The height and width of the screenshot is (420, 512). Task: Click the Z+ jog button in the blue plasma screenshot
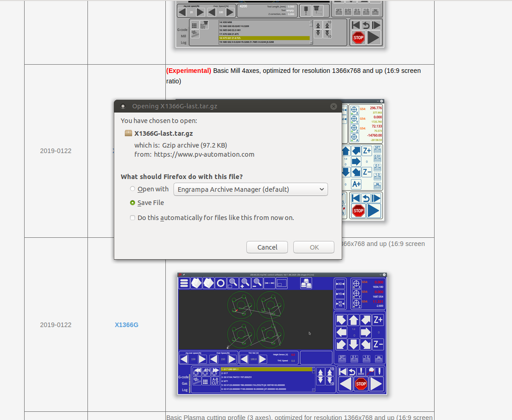[x=378, y=319]
